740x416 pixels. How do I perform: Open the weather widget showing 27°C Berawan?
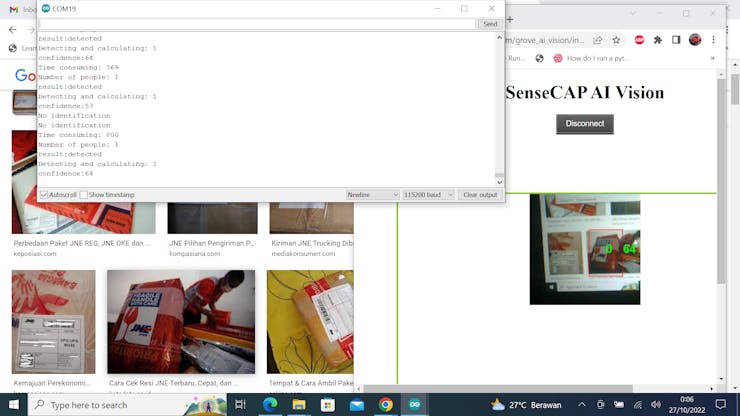pyautogui.click(x=526, y=405)
